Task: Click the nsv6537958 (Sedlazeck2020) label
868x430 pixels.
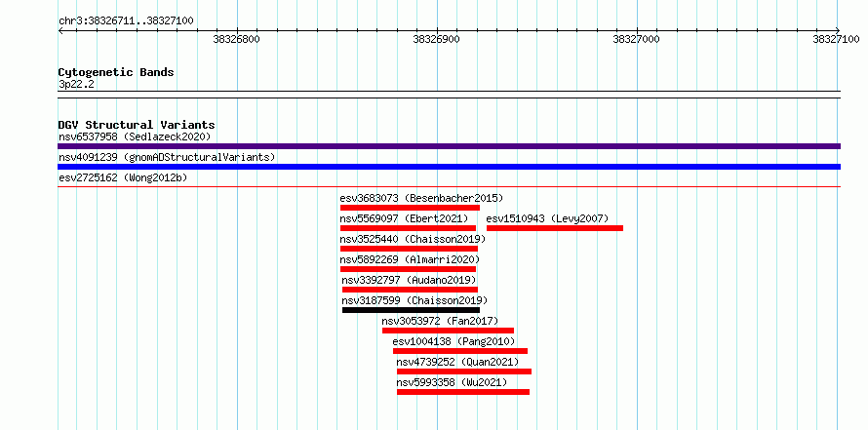Action: pyautogui.click(x=135, y=137)
